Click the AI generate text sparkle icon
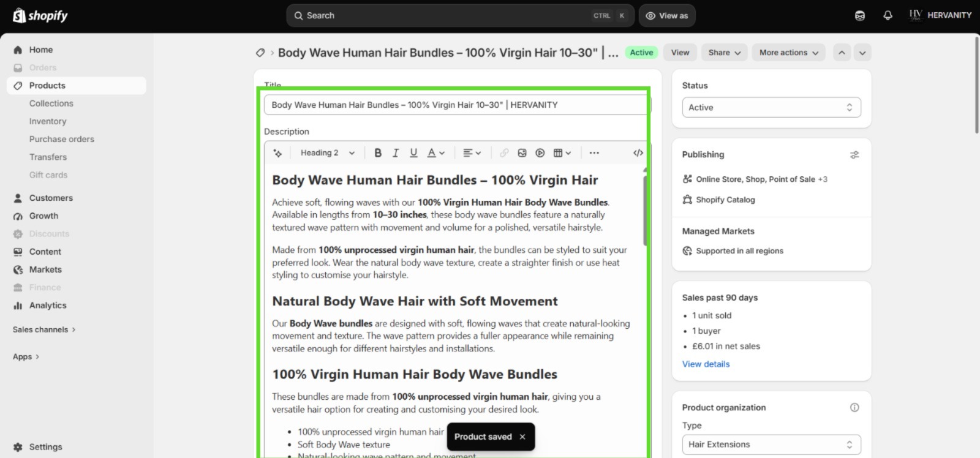This screenshot has height=458, width=980. [277, 153]
